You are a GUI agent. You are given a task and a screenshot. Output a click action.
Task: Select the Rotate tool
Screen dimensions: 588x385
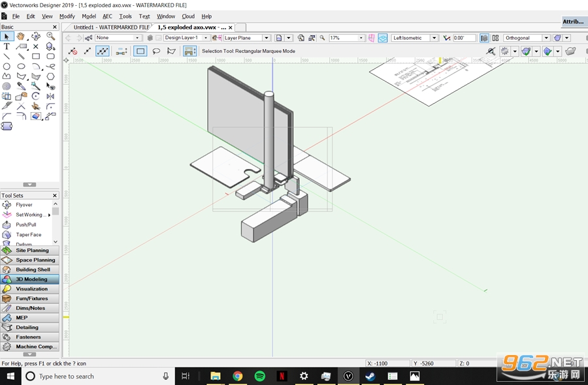point(36,97)
